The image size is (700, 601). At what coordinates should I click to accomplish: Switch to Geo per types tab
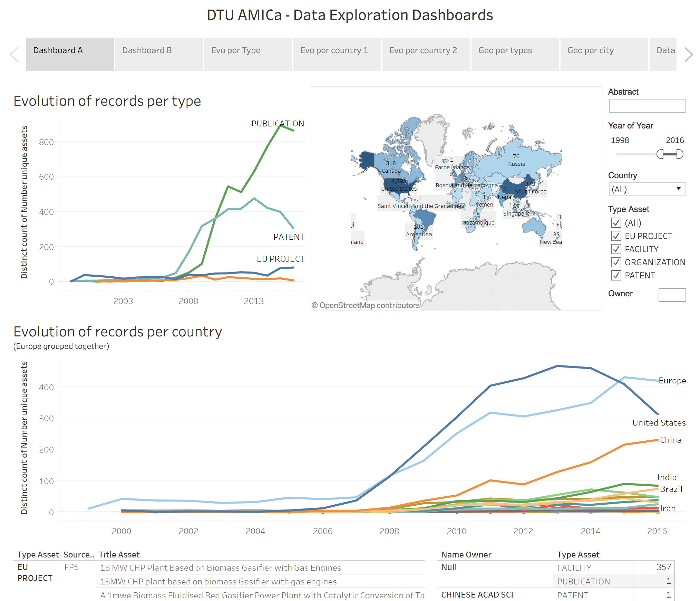515,55
